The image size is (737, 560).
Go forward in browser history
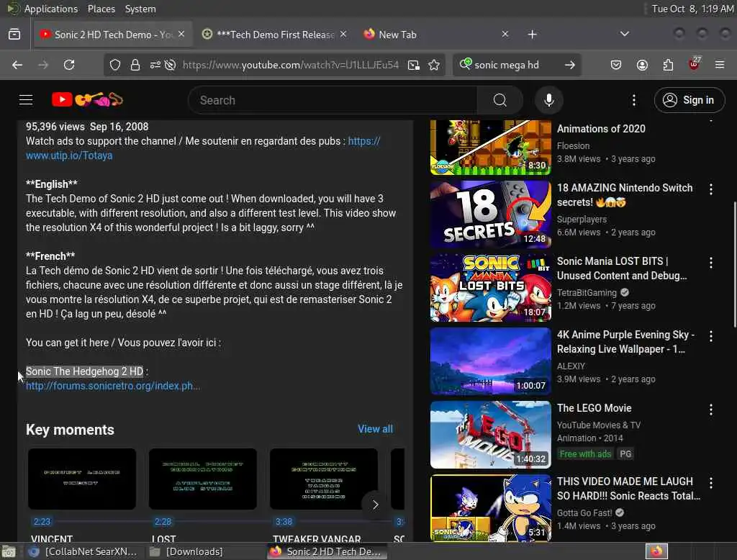43,65
